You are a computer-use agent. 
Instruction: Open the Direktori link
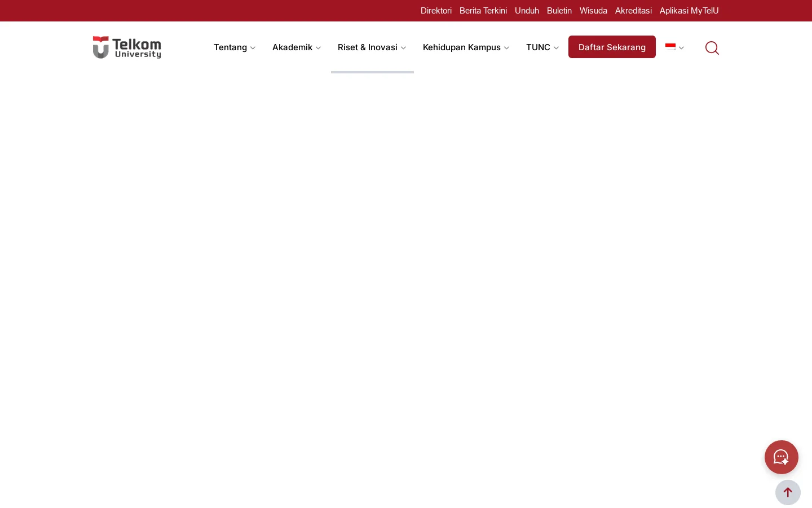tap(436, 11)
